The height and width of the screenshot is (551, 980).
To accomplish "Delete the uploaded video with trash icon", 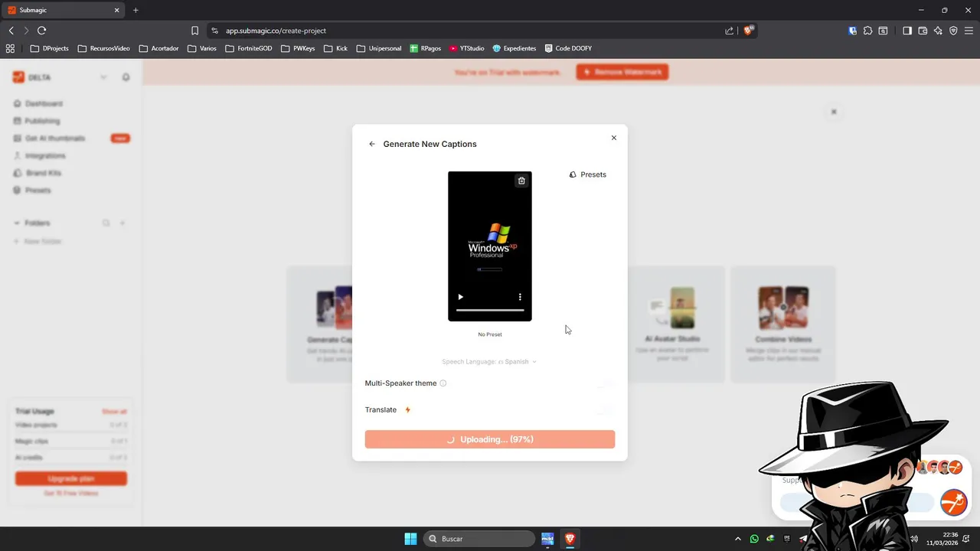I will (x=521, y=181).
